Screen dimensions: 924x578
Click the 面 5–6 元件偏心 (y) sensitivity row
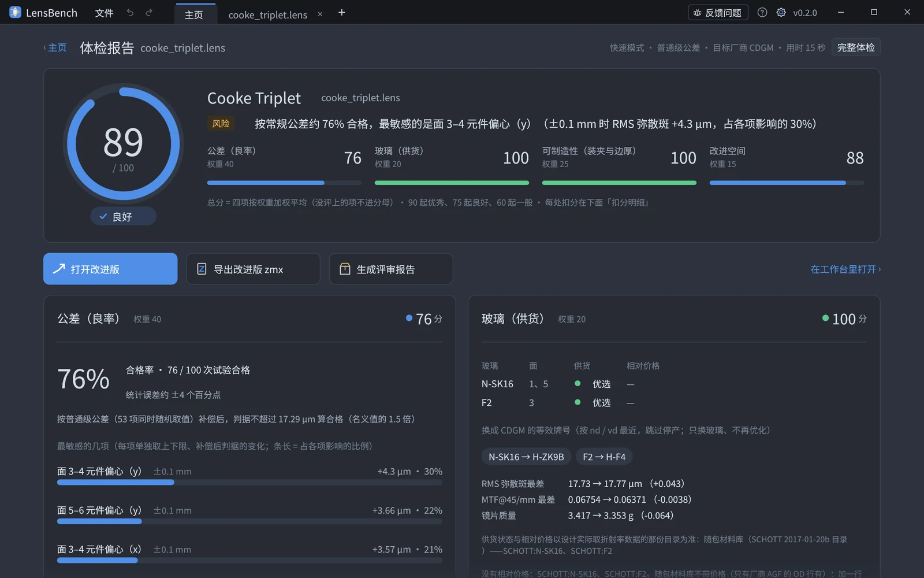(249, 515)
